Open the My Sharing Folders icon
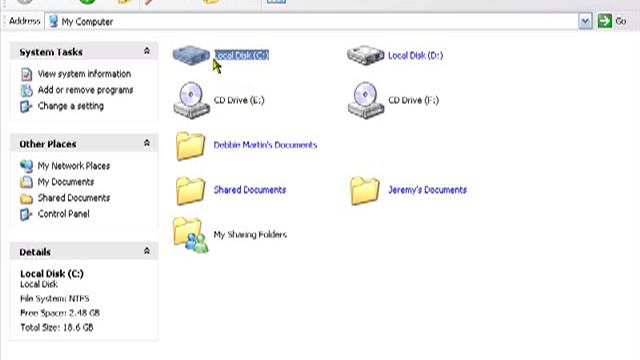This screenshot has height=360, width=640. (x=191, y=235)
